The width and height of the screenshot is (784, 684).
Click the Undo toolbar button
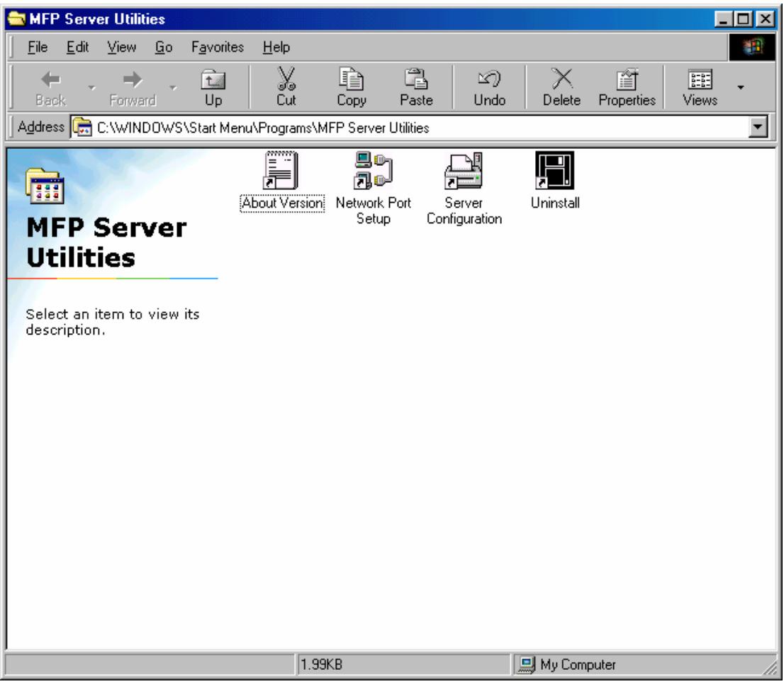pyautogui.click(x=490, y=87)
